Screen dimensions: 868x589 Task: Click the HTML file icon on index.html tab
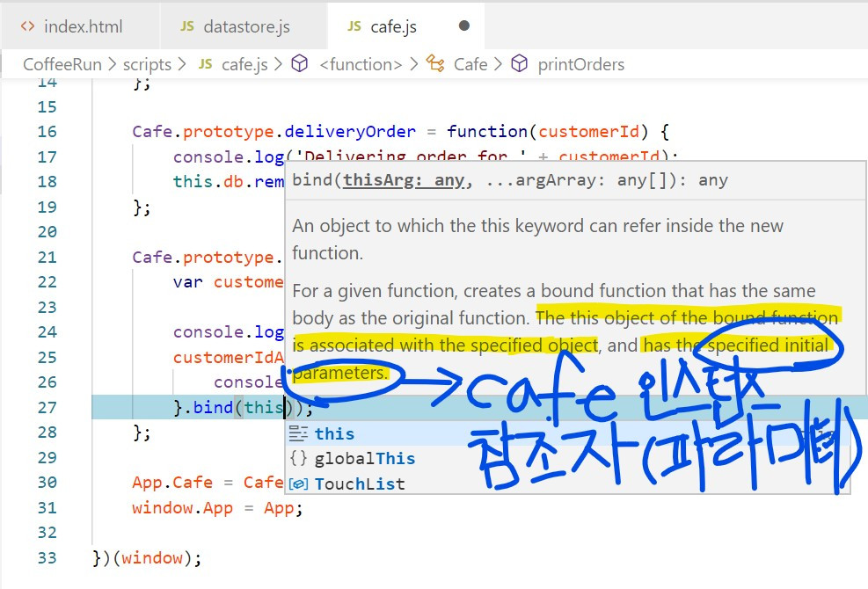(27, 26)
